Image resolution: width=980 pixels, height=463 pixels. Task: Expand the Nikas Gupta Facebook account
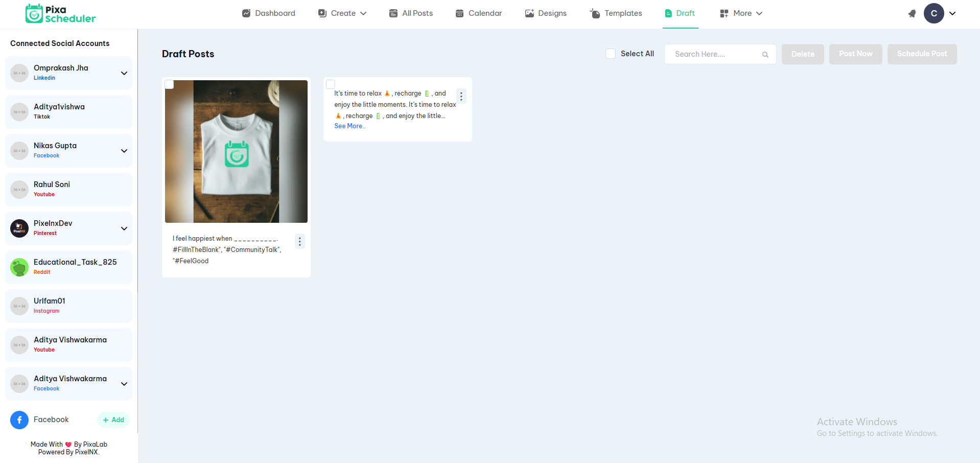(124, 151)
